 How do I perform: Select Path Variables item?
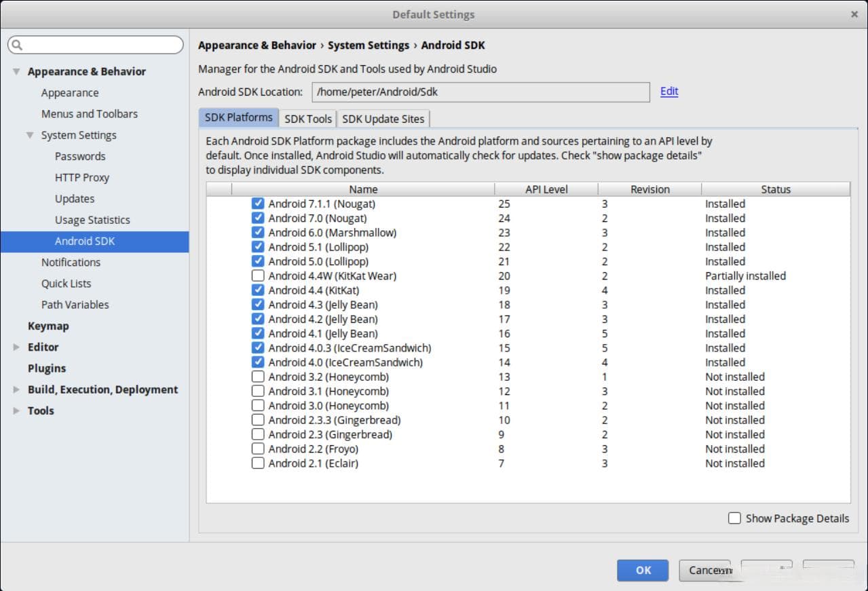75,305
